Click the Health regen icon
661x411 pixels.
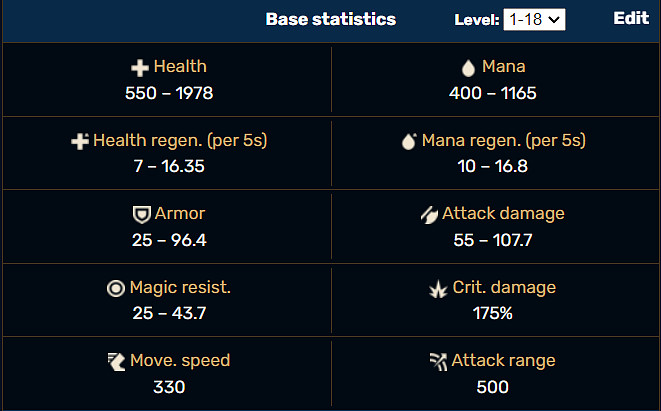pos(80,142)
